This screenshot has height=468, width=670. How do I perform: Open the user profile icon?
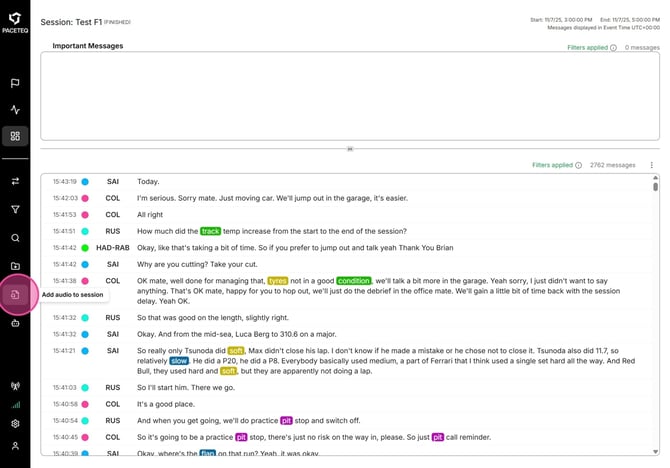pos(15,446)
